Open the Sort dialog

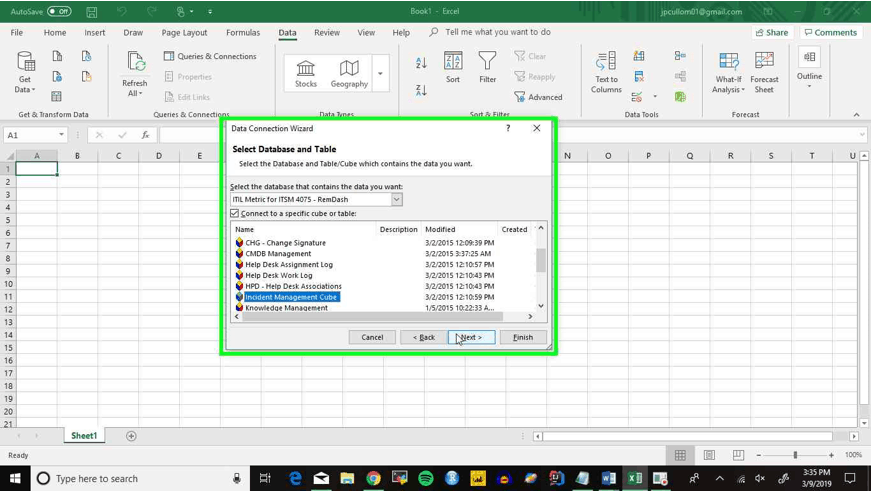click(453, 67)
